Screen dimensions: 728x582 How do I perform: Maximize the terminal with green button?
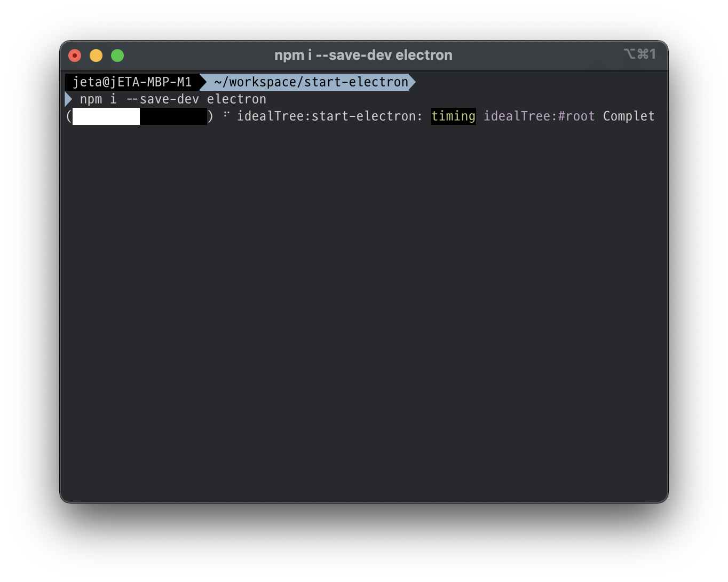coord(117,56)
